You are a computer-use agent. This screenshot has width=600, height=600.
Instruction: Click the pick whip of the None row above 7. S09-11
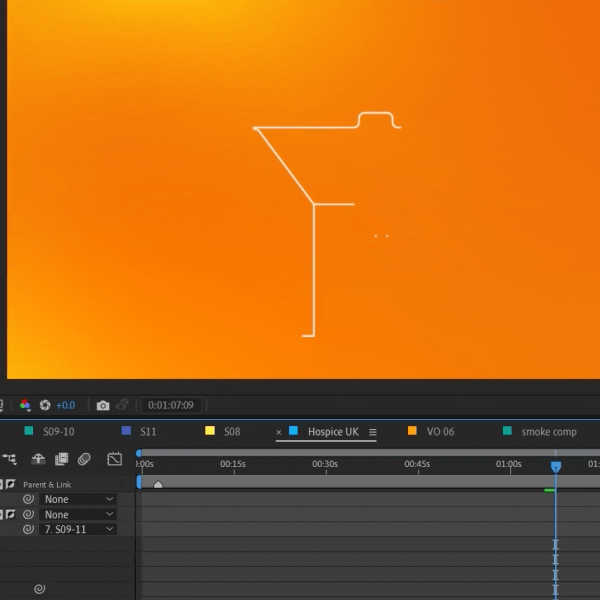28,514
